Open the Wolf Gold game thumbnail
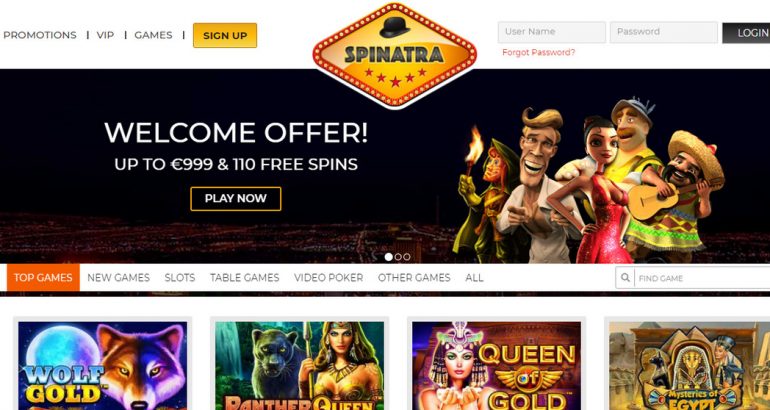This screenshot has height=410, width=770. pos(103,366)
